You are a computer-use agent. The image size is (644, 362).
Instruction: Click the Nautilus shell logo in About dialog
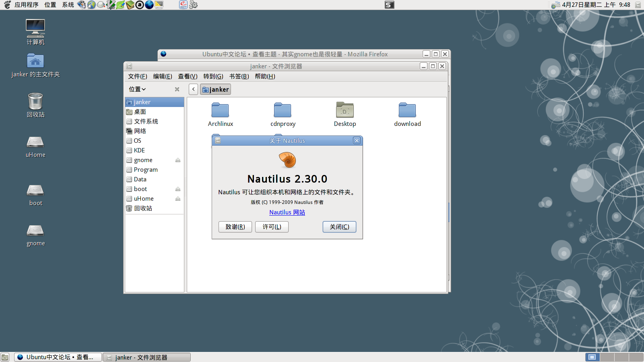pos(287,160)
